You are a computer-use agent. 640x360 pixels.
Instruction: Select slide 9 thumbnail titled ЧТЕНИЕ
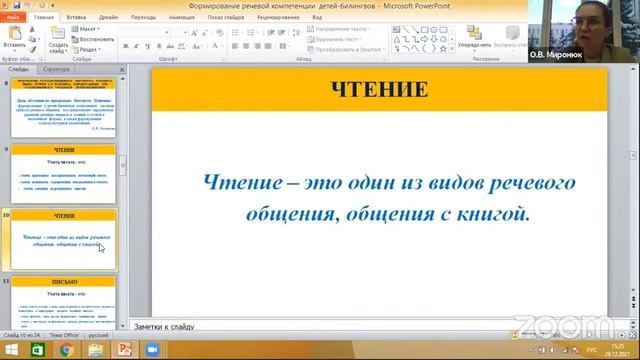coord(64,174)
